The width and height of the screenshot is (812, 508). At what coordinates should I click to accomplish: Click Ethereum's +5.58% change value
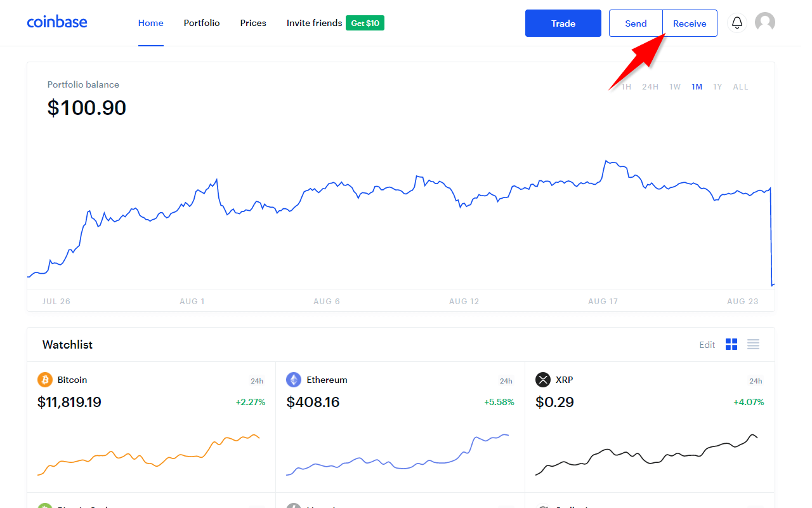point(499,402)
